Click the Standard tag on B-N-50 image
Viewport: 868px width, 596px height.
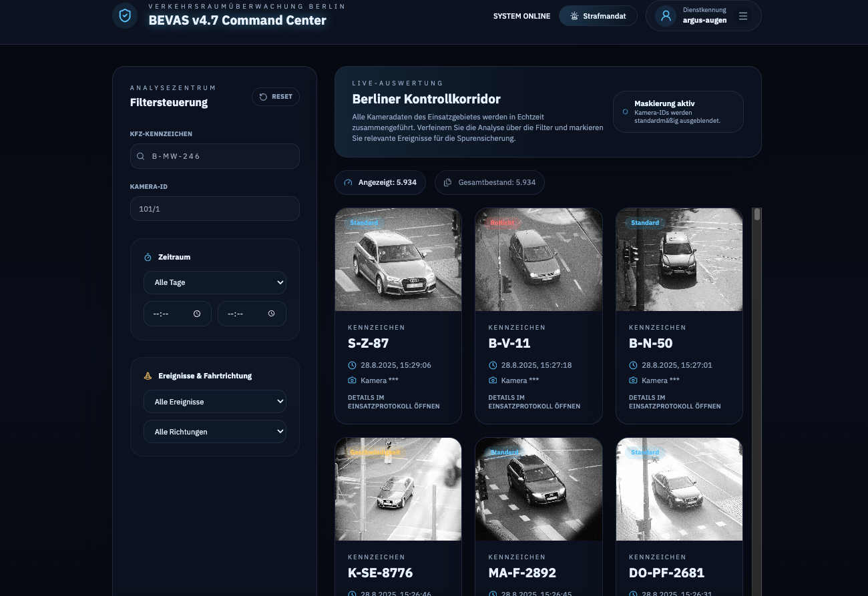click(x=644, y=223)
